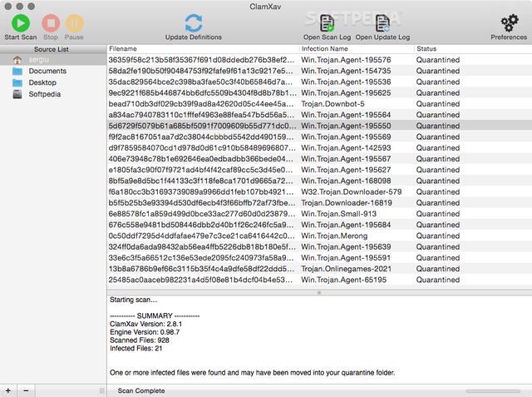
Task: Open the Scan Log document icon
Action: 327,23
